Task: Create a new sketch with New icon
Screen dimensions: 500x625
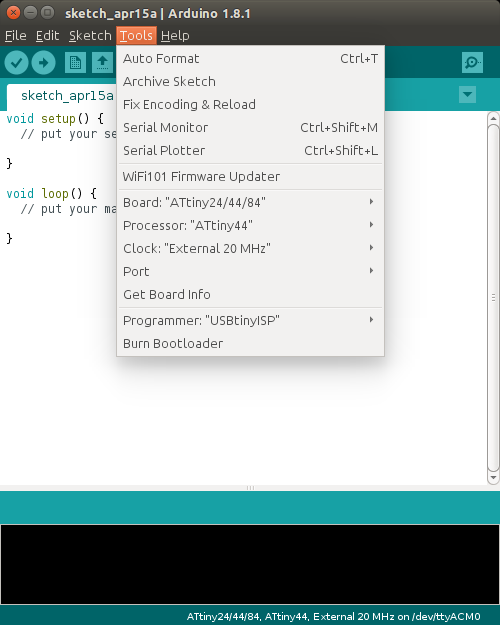Action: pyautogui.click(x=75, y=63)
